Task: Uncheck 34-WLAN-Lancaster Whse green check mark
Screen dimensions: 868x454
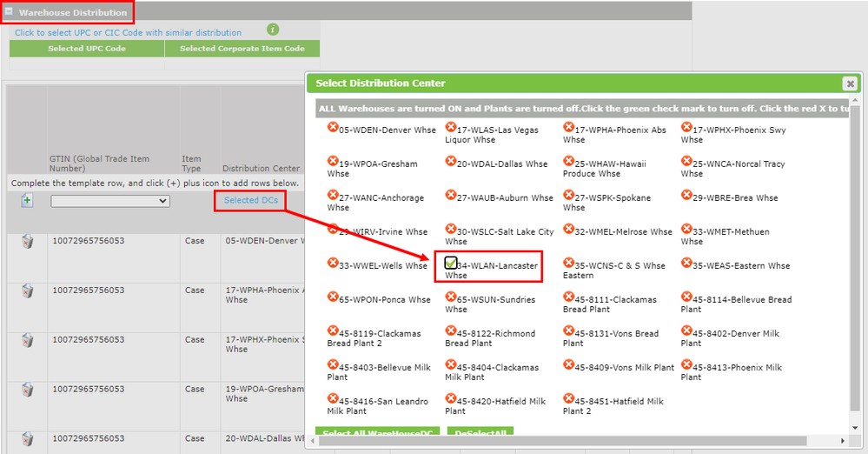Action: (451, 264)
